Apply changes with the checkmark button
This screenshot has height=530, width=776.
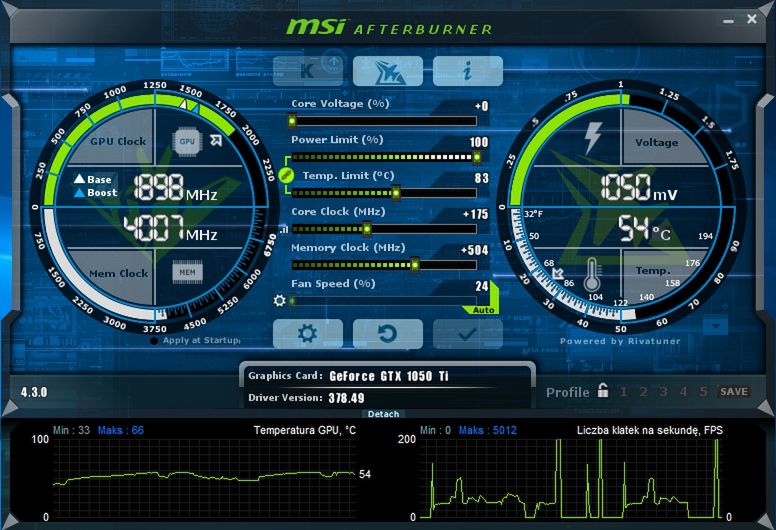tap(468, 334)
